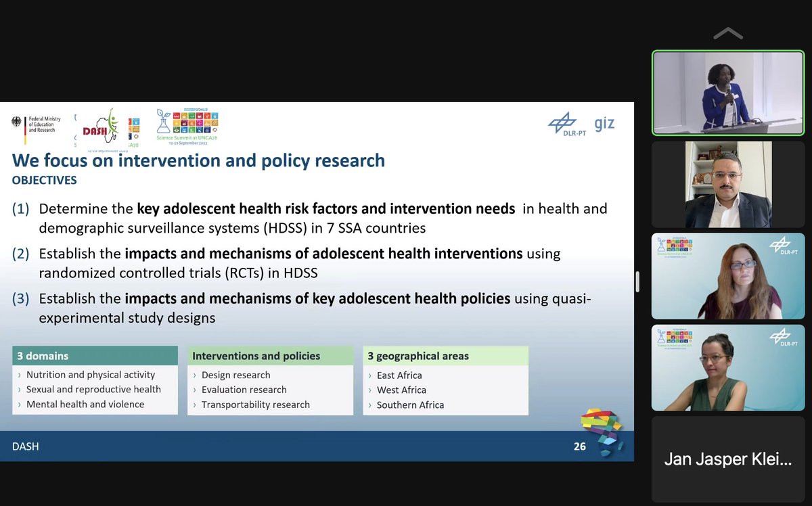Click objective number (2) on the slide
This screenshot has height=506, width=812.
[21, 254]
